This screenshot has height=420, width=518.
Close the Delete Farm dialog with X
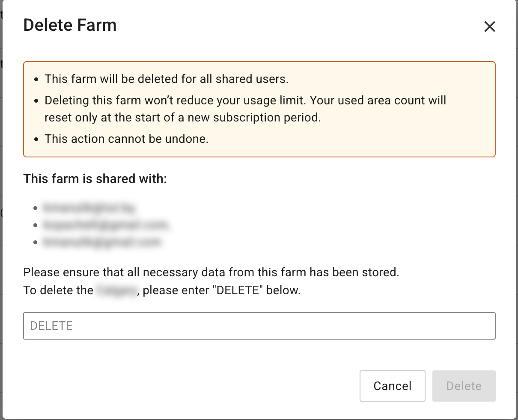489,27
